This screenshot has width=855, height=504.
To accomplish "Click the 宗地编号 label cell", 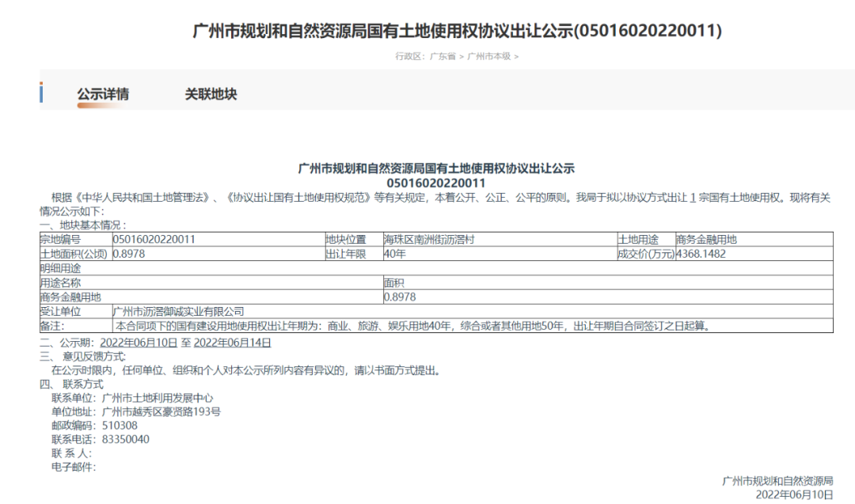I will click(76, 239).
